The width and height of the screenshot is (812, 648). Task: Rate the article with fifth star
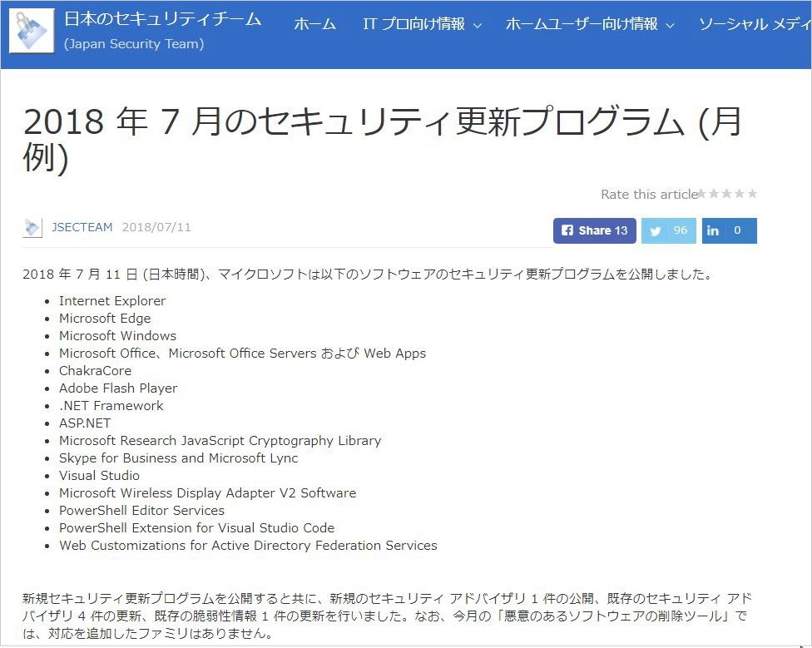tap(752, 194)
